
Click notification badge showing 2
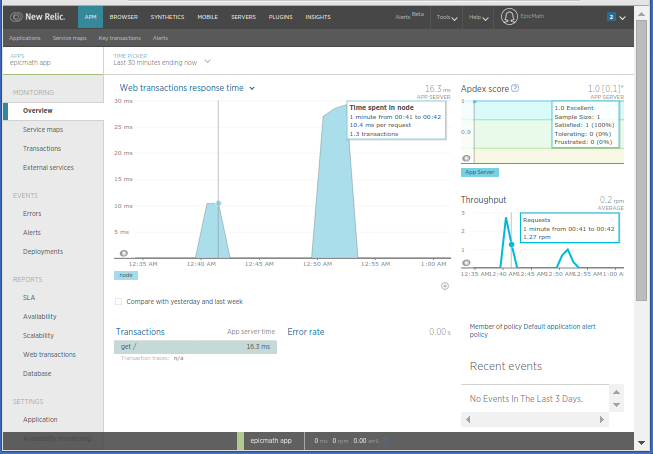coord(611,17)
